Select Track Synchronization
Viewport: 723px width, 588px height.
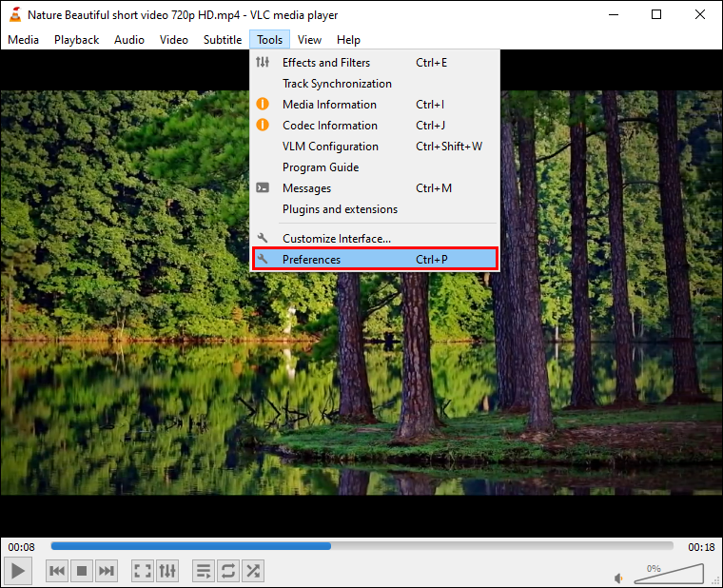tap(375, 84)
